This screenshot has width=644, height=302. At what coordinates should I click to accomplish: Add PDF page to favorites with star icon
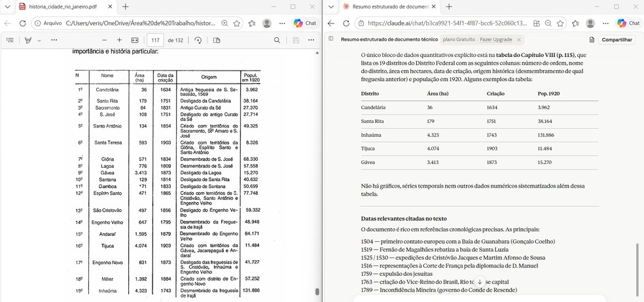(x=236, y=24)
